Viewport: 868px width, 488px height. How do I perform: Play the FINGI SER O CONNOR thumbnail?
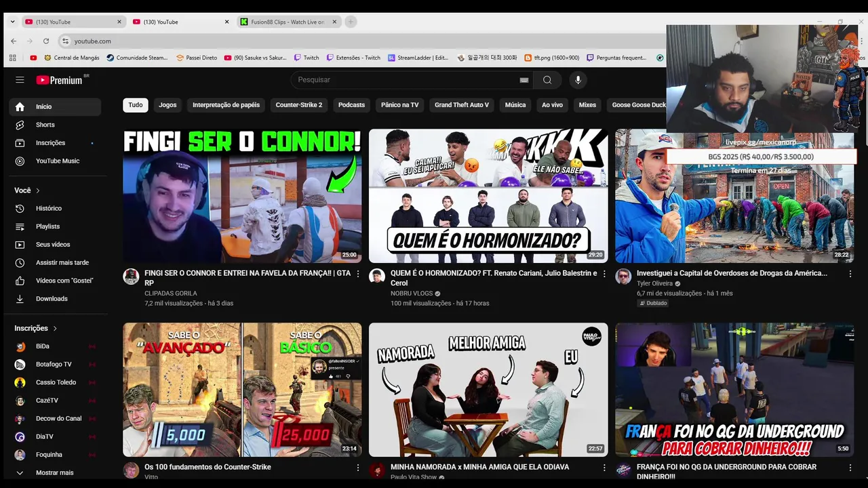[242, 196]
